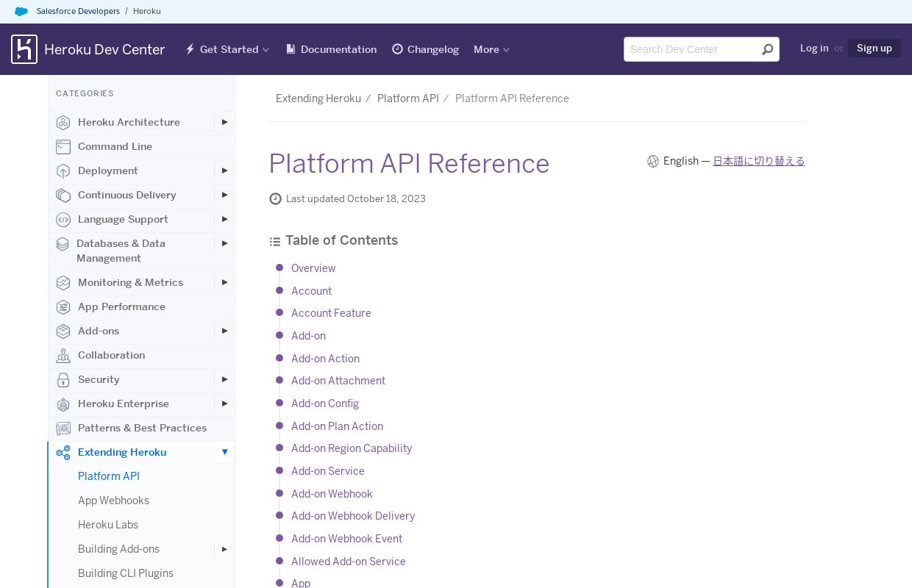The width and height of the screenshot is (912, 588).
Task: Open the Add-on Config contents link
Action: click(325, 404)
